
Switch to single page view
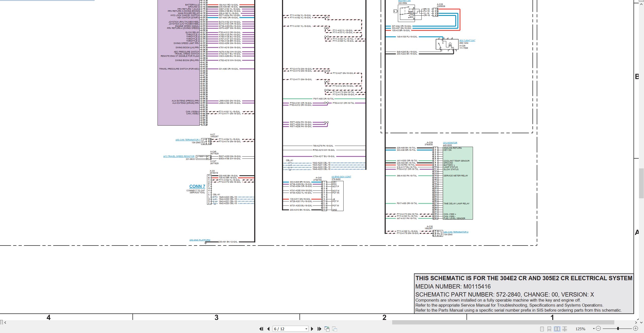pyautogui.click(x=542, y=329)
